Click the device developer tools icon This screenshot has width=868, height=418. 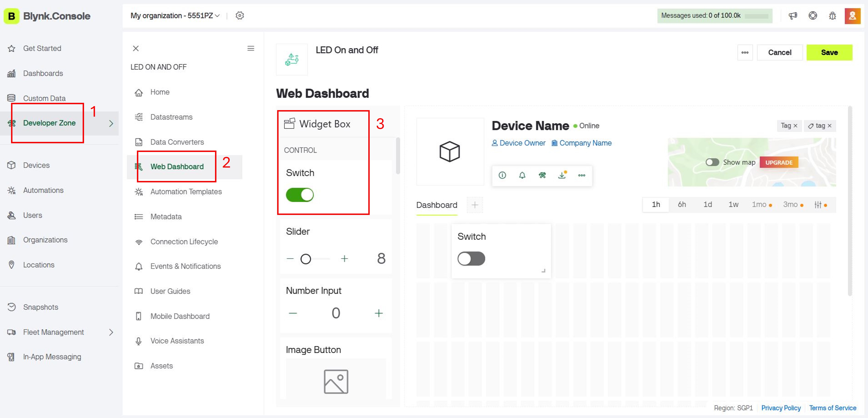[542, 175]
